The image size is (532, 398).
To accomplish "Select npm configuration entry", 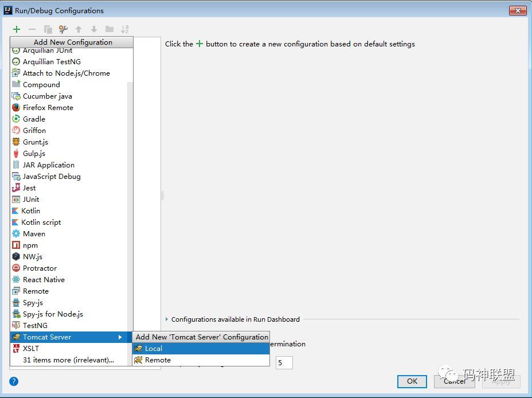I will [x=69, y=245].
